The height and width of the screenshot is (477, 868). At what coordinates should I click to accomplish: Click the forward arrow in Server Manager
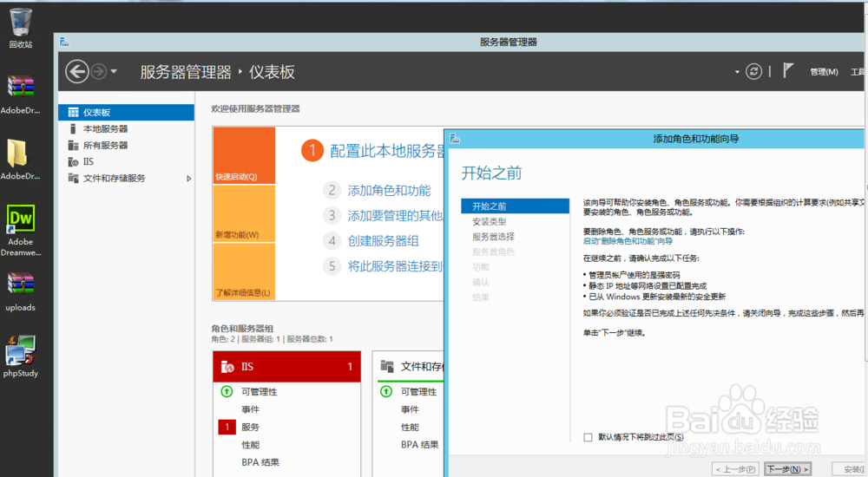[x=99, y=71]
